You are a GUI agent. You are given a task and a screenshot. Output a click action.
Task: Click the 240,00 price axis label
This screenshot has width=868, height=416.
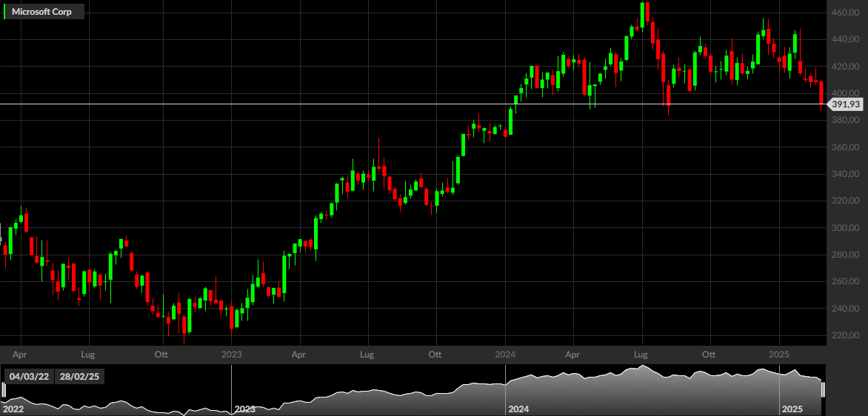(845, 309)
